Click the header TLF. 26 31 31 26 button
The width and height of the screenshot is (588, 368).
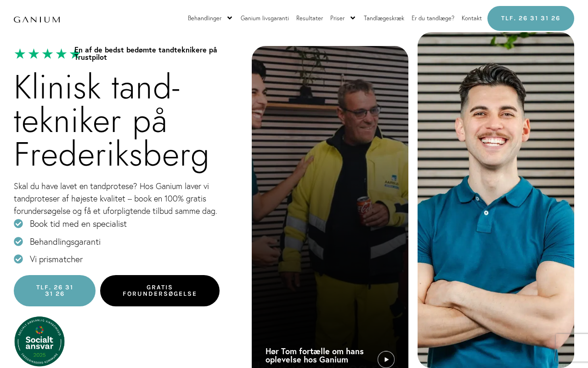tap(531, 18)
